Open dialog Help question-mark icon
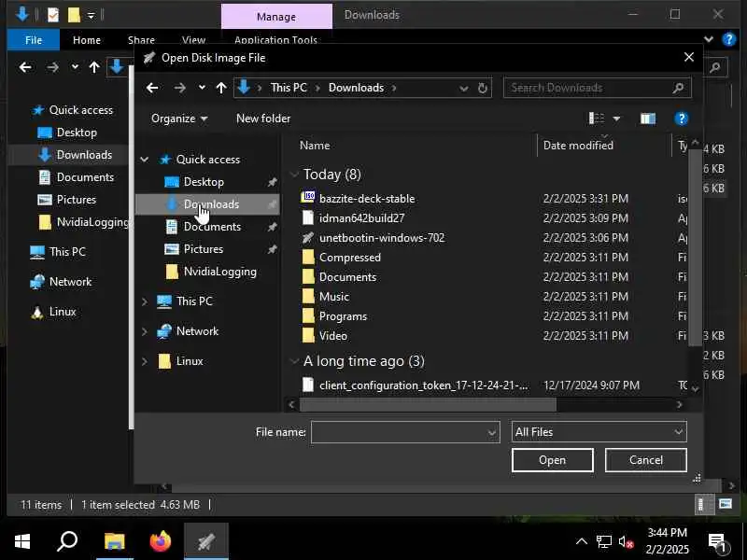 (682, 119)
